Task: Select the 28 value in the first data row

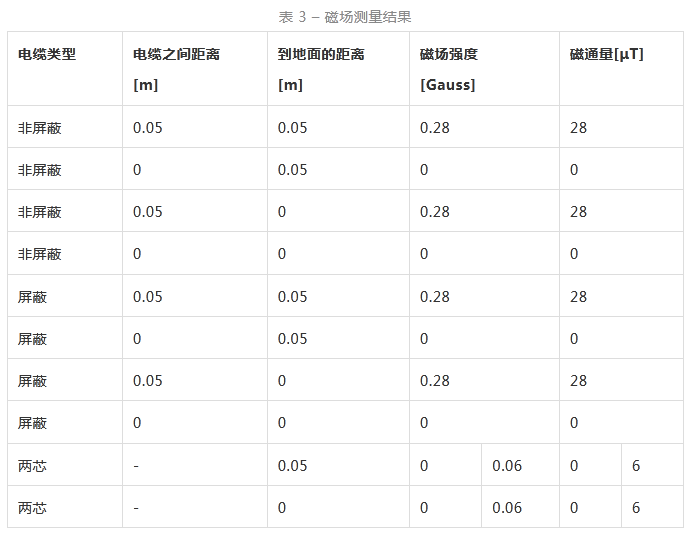Action: coord(578,128)
